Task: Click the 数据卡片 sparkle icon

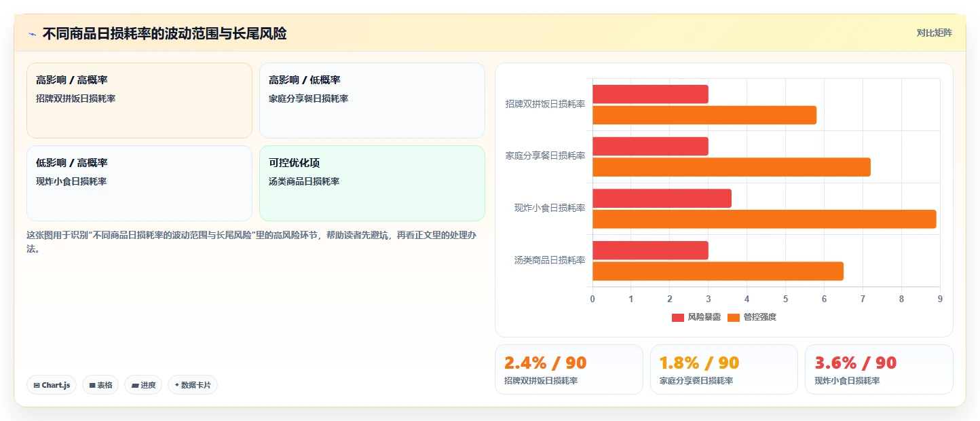Action: click(x=176, y=385)
